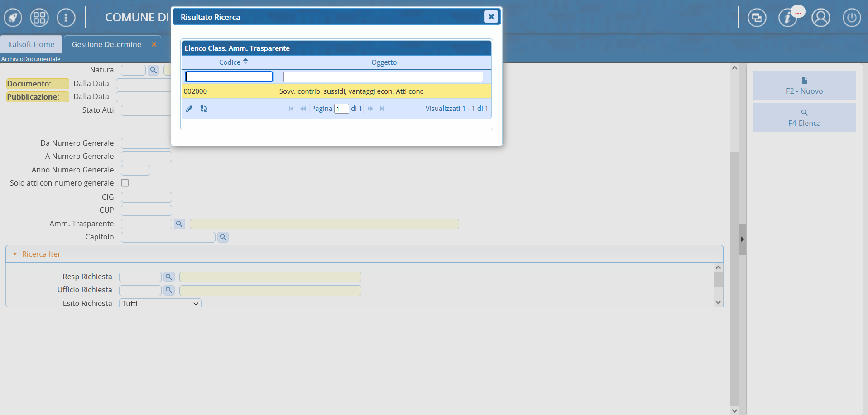Click the user profile icon

click(x=820, y=18)
